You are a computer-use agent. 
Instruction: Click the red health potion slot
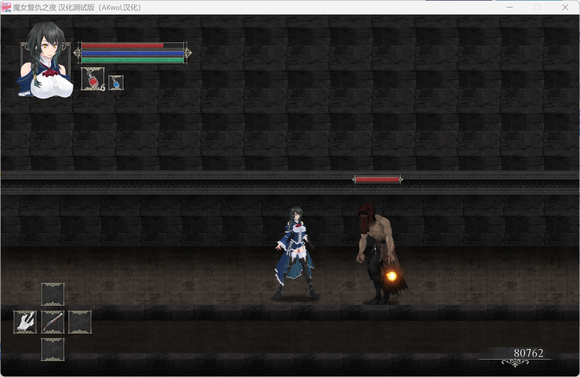click(x=93, y=79)
